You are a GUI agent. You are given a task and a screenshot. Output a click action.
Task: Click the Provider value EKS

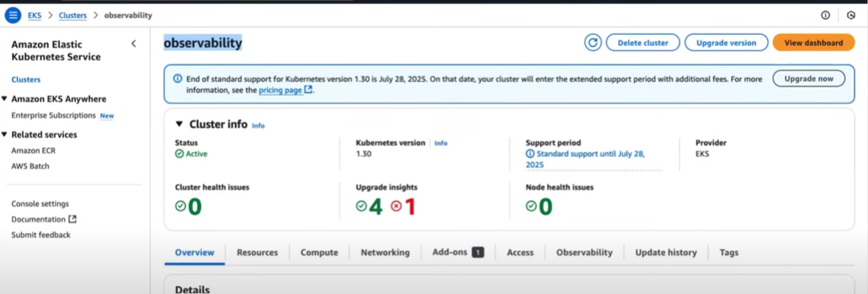point(703,154)
